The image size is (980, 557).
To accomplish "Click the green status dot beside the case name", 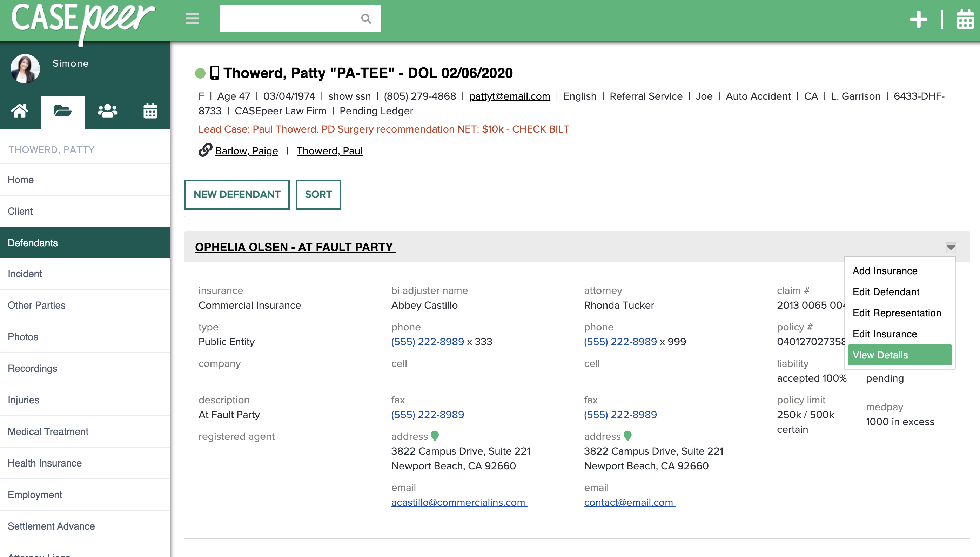I will pos(200,73).
